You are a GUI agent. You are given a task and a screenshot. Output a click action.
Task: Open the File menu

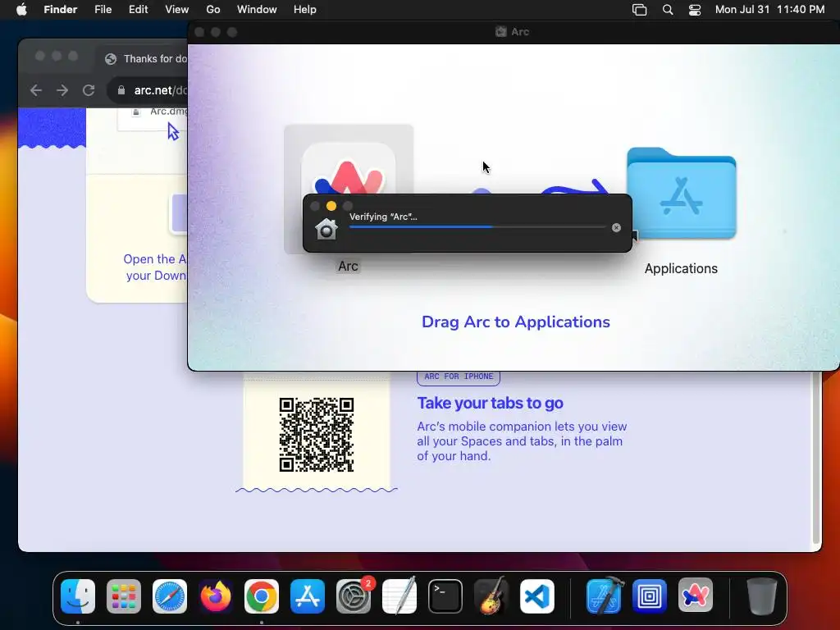pos(103,10)
